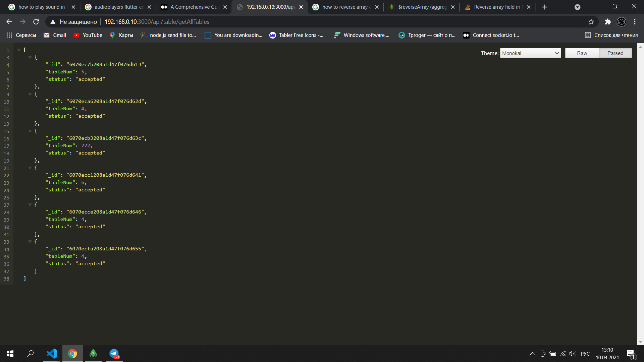The image size is (644, 362).
Task: Switch JSON view to Raw
Action: pyautogui.click(x=582, y=53)
